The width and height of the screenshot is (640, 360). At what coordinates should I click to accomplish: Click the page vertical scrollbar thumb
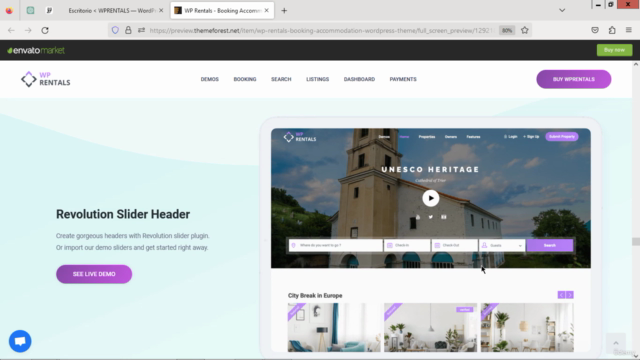636,242
